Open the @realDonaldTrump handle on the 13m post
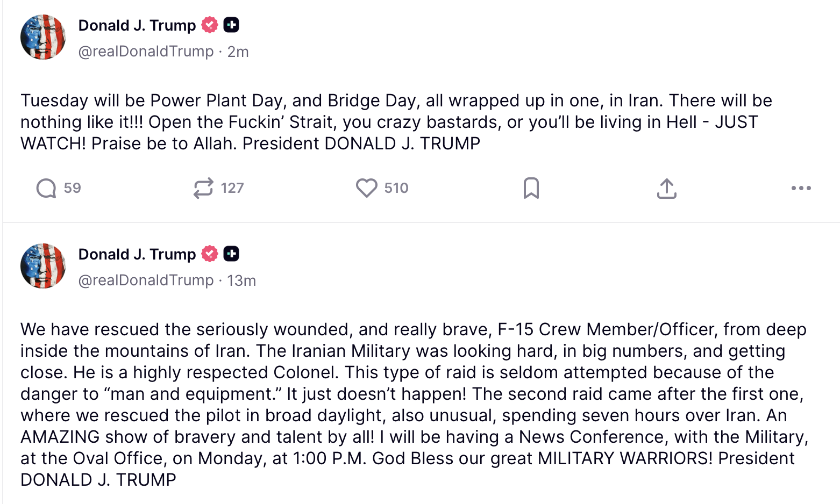The height and width of the screenshot is (504, 840). [x=146, y=280]
